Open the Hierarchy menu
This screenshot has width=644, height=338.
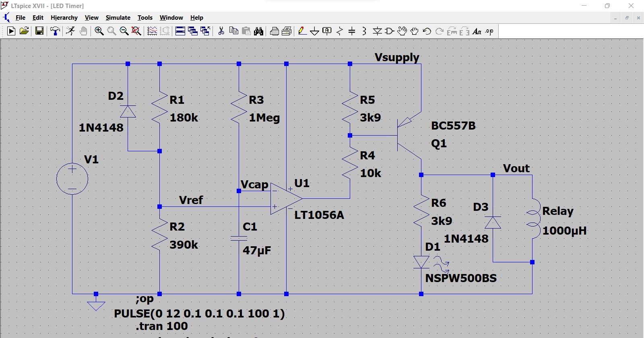(x=64, y=18)
